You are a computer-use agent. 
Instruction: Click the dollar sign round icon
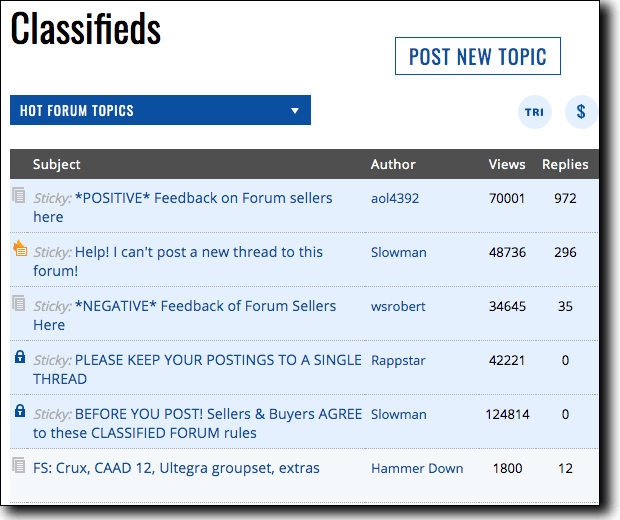click(x=581, y=112)
